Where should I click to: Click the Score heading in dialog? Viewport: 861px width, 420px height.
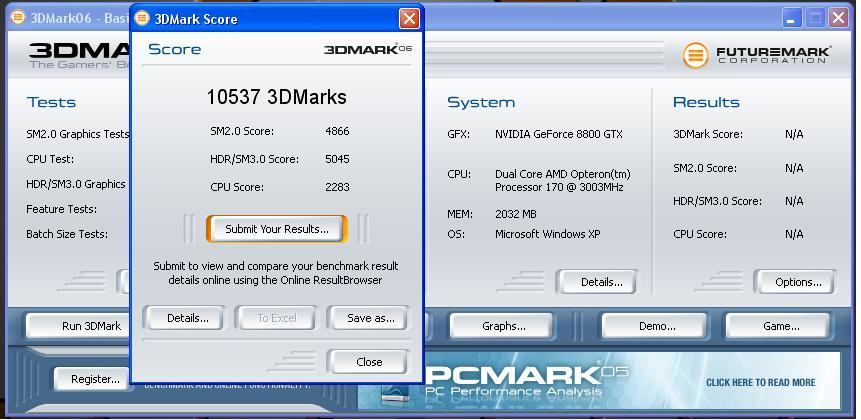point(175,49)
